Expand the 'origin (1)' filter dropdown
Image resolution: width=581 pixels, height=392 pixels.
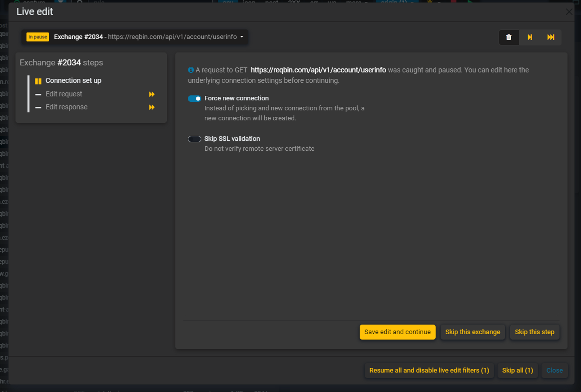tap(397, 2)
